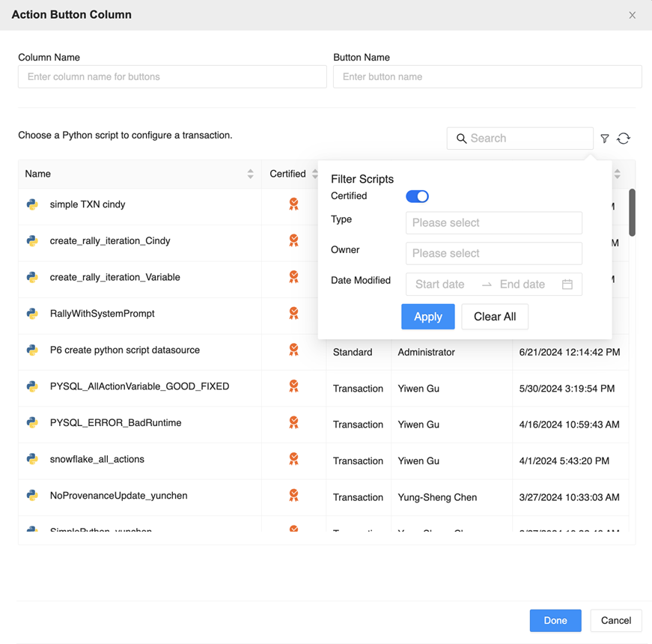Click the refresh scripts icon

(x=624, y=139)
